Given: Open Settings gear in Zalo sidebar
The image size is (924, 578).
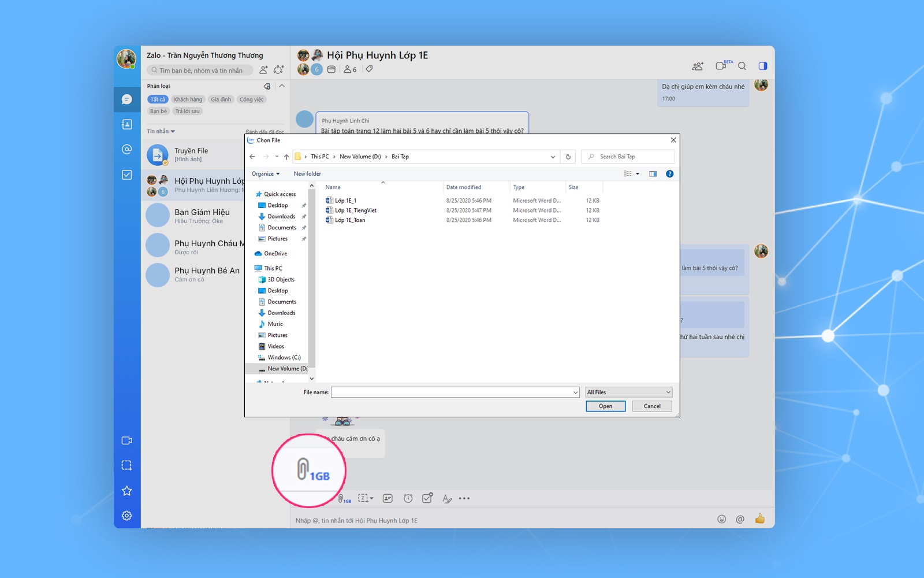Looking at the screenshot, I should tap(127, 516).
